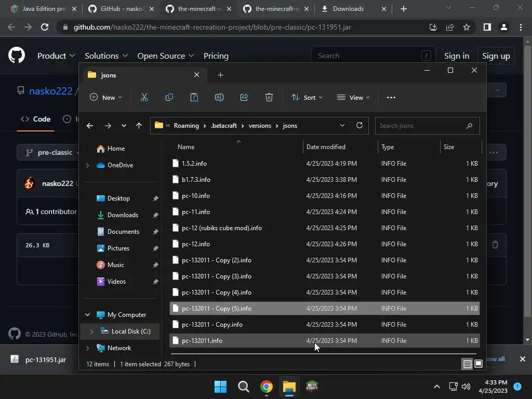Click Sign in on GitHub
This screenshot has width=532, height=399.
(457, 56)
